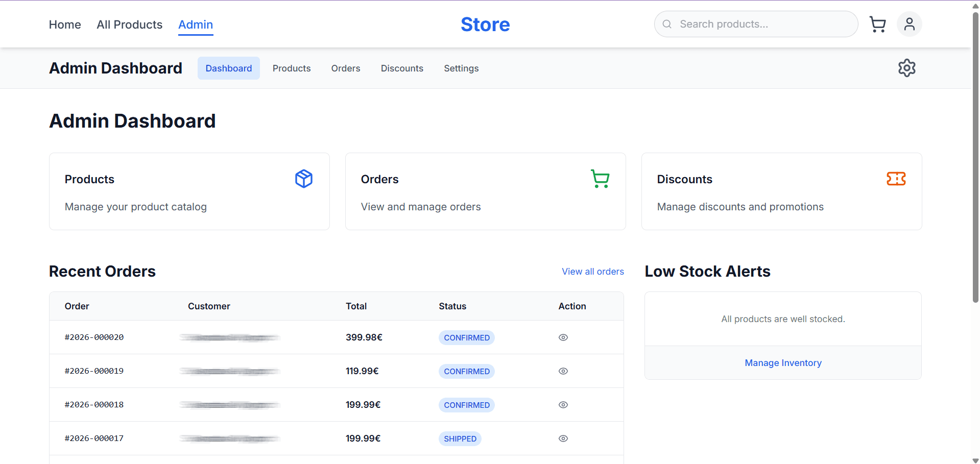Switch to the Products admin tab
This screenshot has height=464, width=980.
coord(291,68)
